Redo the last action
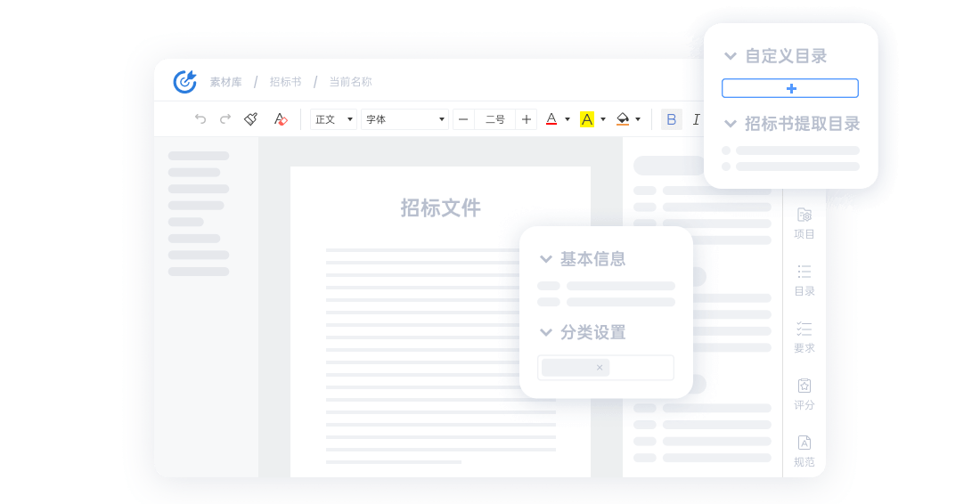 [x=225, y=118]
